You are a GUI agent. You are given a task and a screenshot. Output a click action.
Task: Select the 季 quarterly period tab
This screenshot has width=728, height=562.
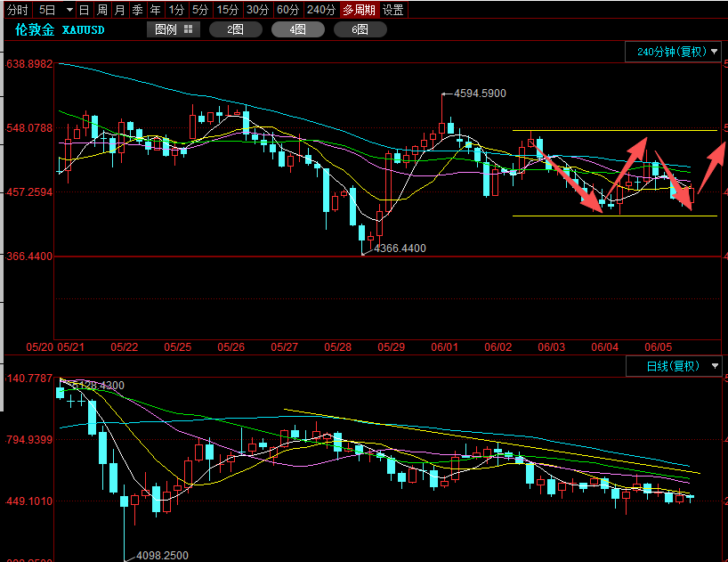(137, 10)
